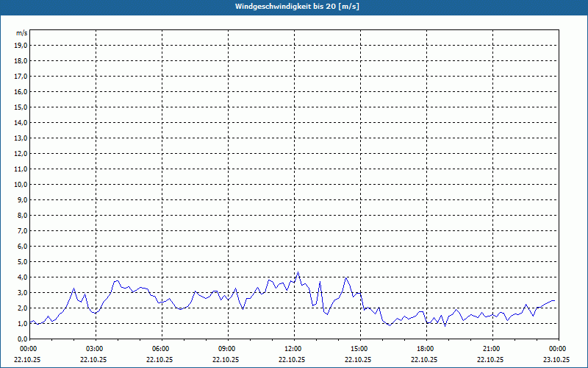Select the 18:00 time axis label

425,349
